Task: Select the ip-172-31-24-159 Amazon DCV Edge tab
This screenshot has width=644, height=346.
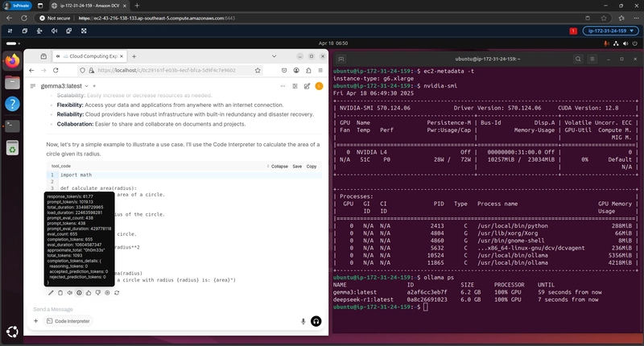Action: click(89, 6)
